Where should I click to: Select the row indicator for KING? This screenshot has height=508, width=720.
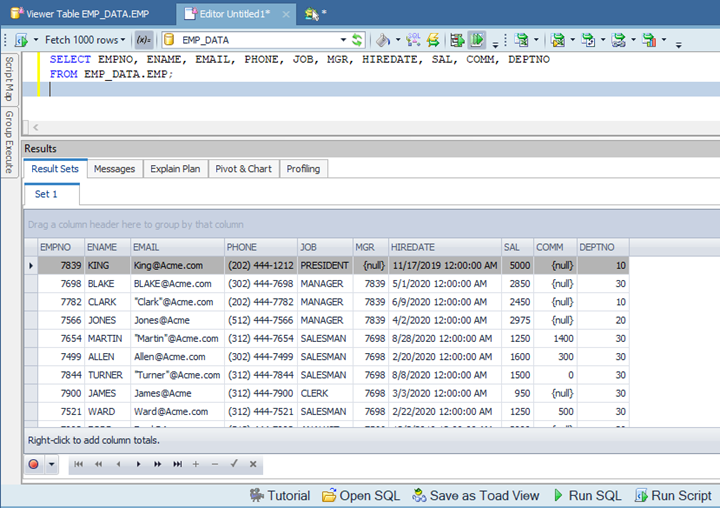[x=31, y=265]
